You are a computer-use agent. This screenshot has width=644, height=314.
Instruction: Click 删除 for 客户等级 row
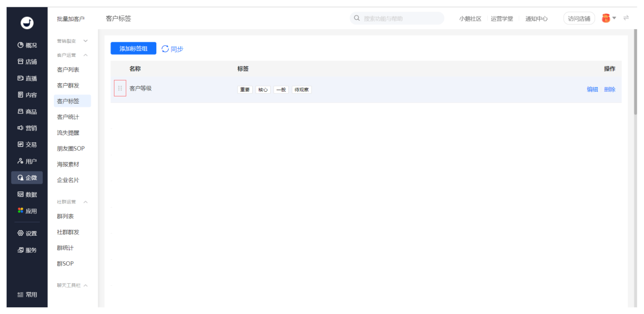point(610,90)
